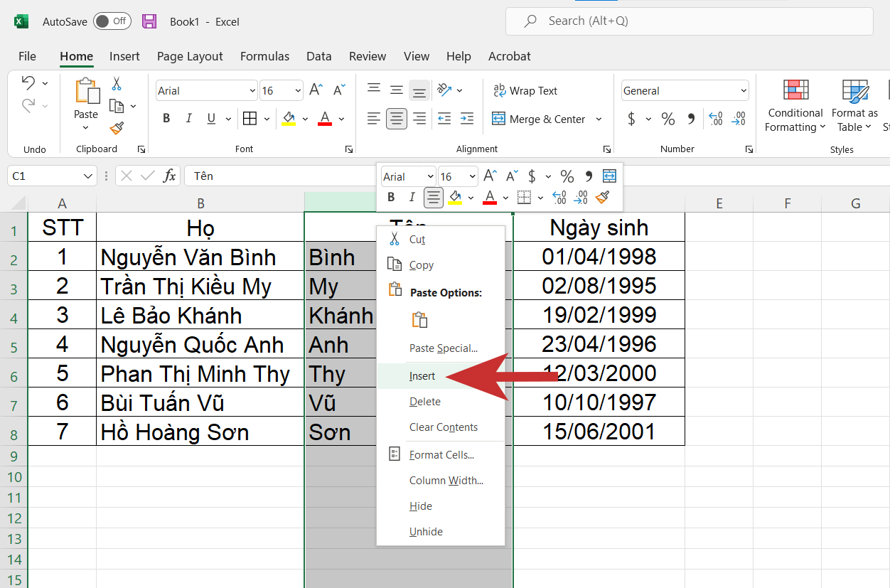Click Merge & Center button
Viewport: 890px width, 588px height.
coord(539,119)
